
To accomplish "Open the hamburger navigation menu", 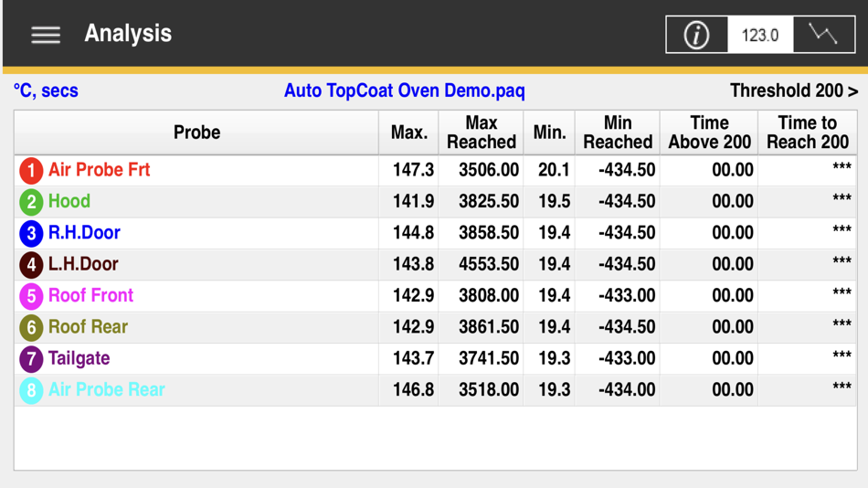I will (x=46, y=35).
